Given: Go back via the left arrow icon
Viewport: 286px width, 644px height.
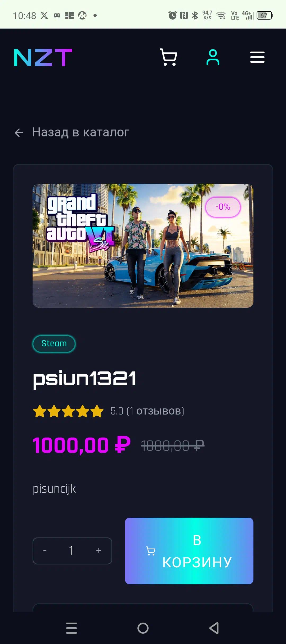Looking at the screenshot, I should click(19, 133).
